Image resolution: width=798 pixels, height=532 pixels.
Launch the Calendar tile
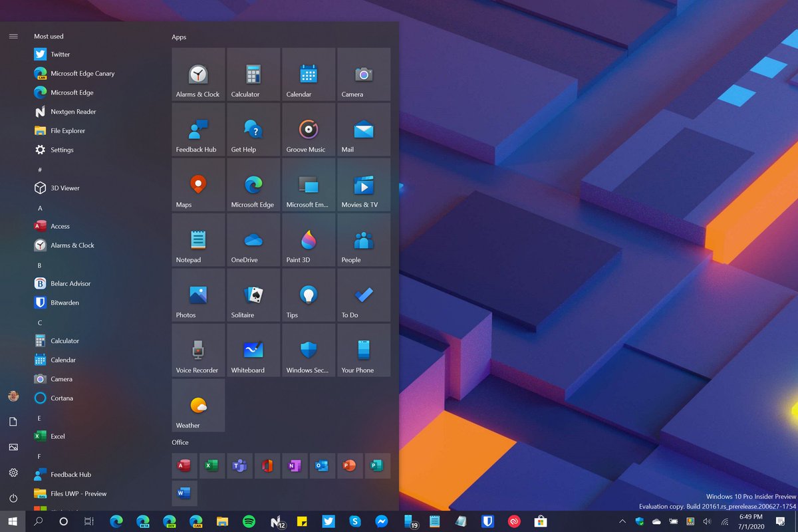click(309, 74)
